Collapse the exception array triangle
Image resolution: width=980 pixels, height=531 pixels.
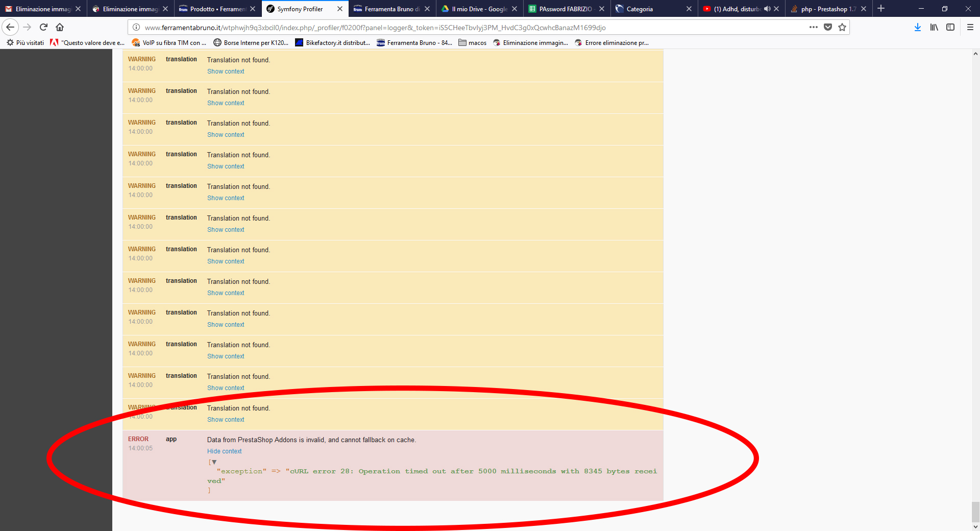(214, 462)
